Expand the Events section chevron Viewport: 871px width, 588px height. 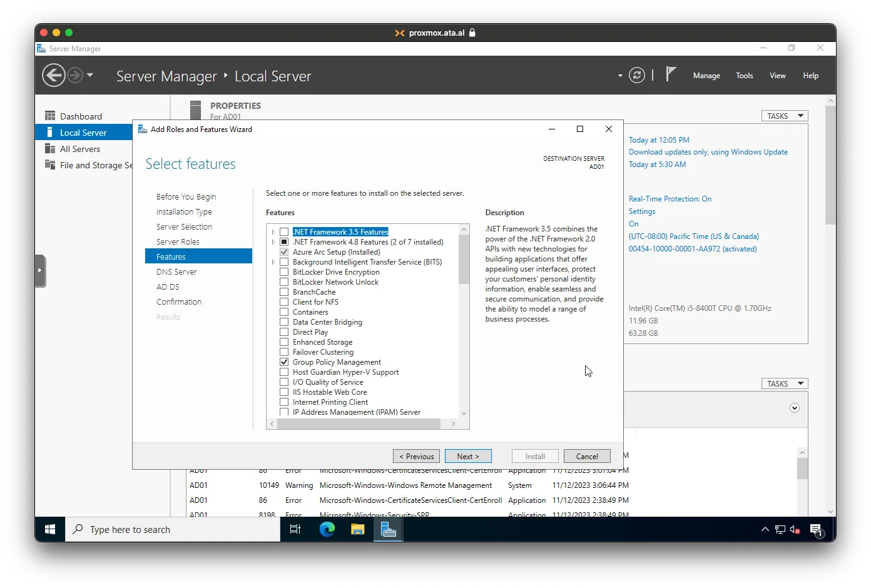click(795, 408)
